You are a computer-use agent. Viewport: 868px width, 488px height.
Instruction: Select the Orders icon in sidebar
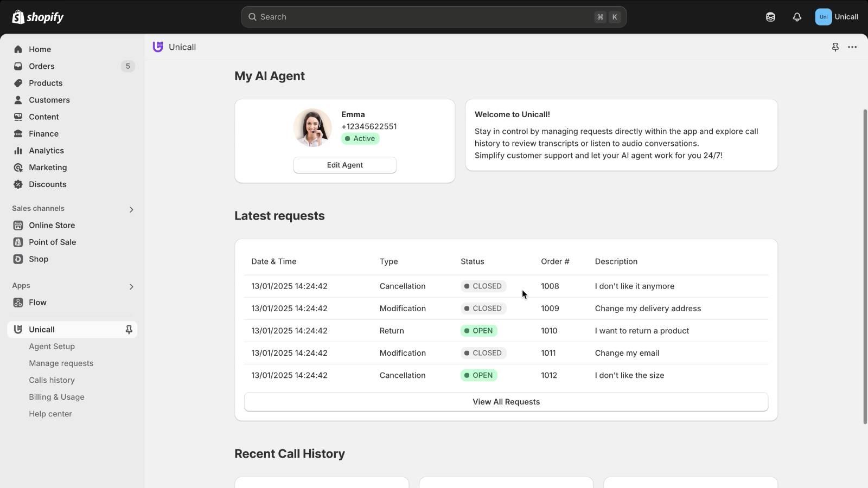point(18,66)
